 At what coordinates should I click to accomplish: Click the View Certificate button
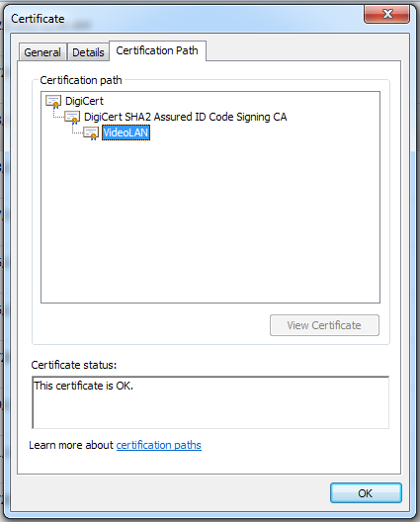pyautogui.click(x=324, y=325)
